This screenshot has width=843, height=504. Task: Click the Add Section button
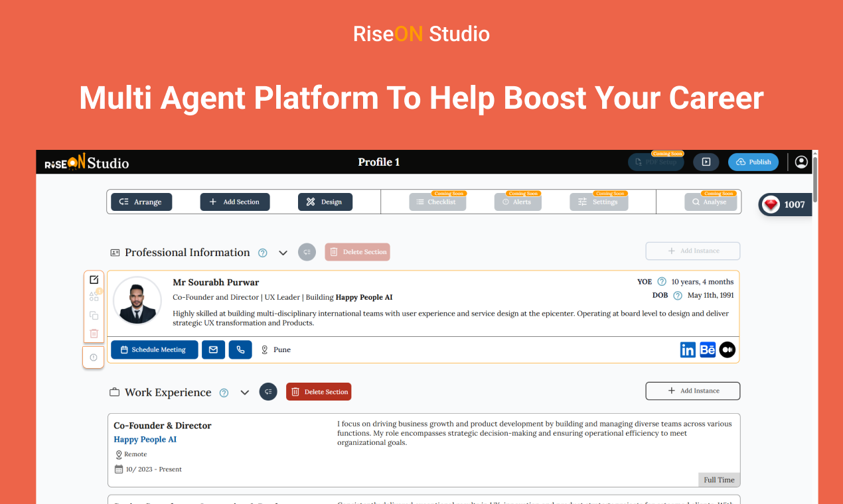(235, 202)
